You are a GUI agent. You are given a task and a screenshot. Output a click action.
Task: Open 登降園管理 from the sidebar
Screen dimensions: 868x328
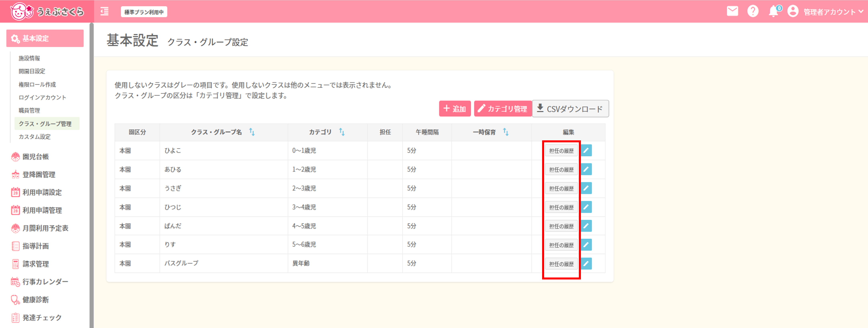coord(33,174)
